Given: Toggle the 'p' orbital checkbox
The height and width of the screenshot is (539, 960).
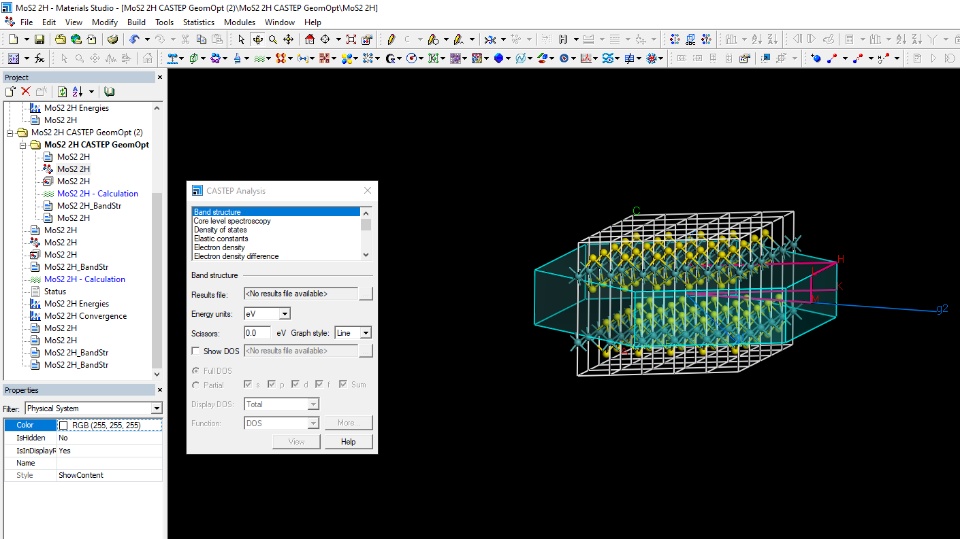Looking at the screenshot, I should click(272, 384).
